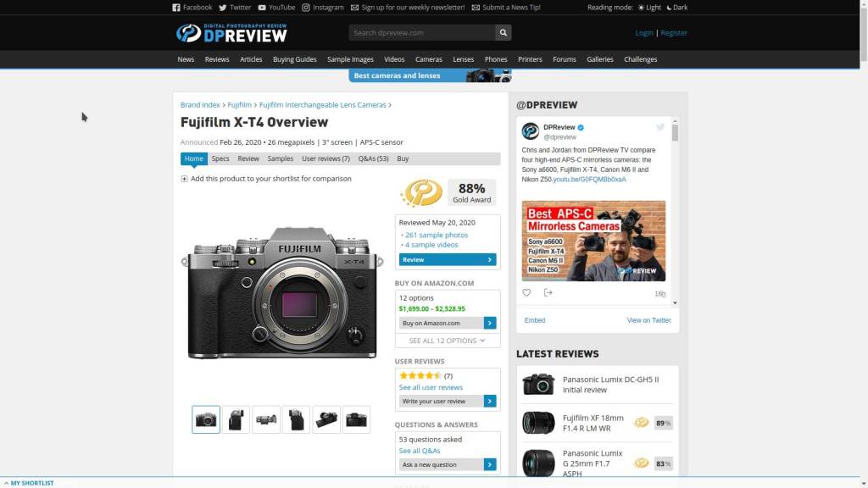Image resolution: width=868 pixels, height=488 pixels.
Task: Focus the Search dpreview.com field
Action: click(422, 33)
